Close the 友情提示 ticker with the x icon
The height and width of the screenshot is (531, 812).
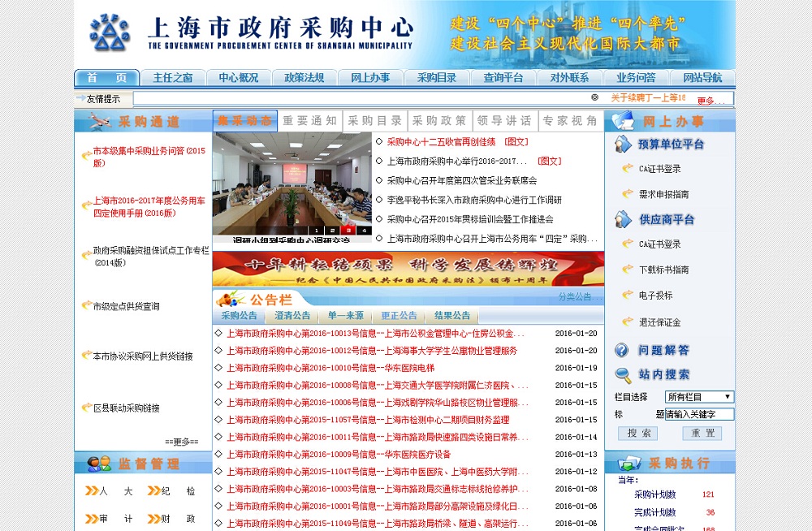point(594,97)
